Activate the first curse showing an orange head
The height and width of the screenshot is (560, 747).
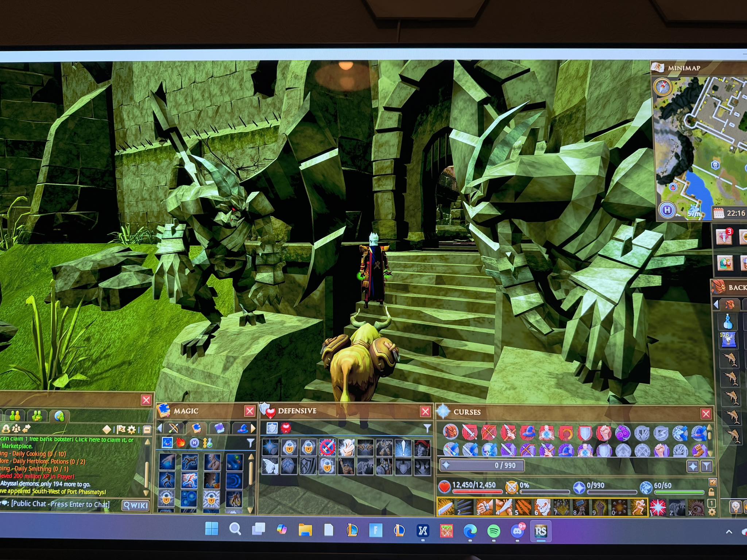(451, 432)
